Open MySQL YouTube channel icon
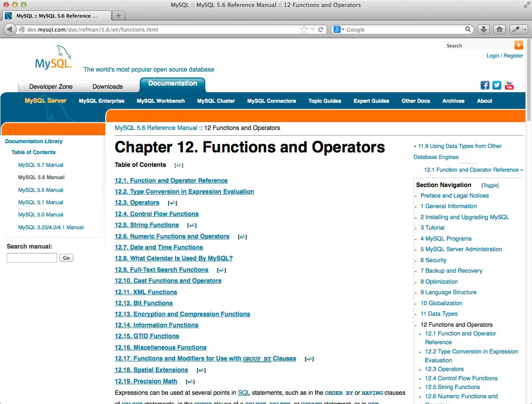Image resolution: width=532 pixels, height=404 pixels. point(509,85)
